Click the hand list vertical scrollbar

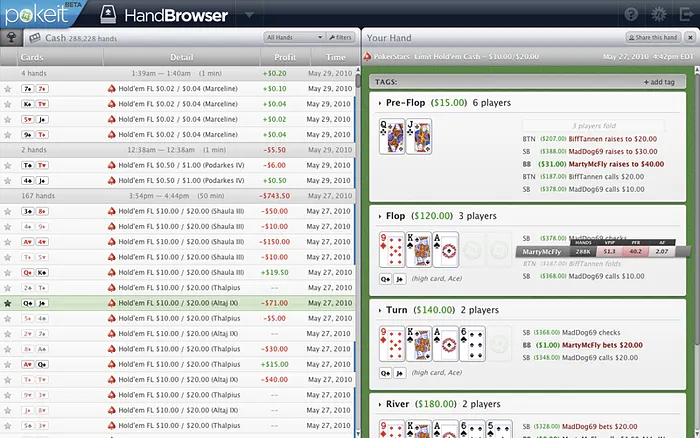[x=358, y=81]
